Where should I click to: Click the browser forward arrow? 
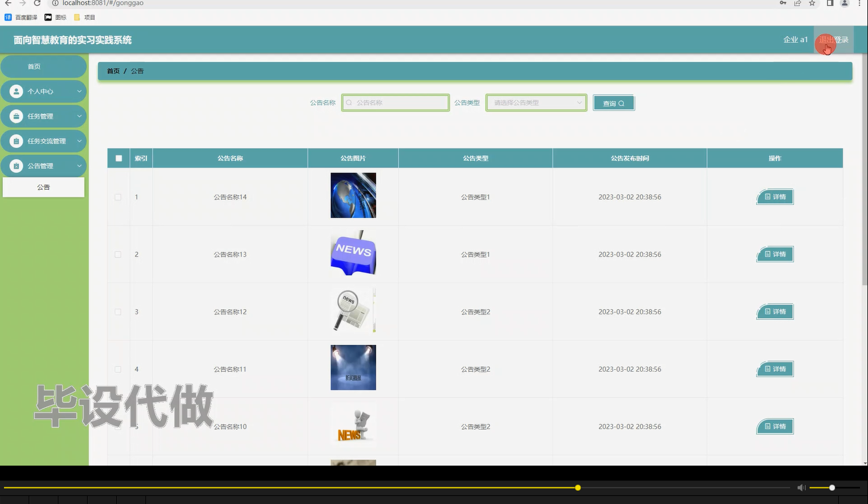pyautogui.click(x=22, y=3)
